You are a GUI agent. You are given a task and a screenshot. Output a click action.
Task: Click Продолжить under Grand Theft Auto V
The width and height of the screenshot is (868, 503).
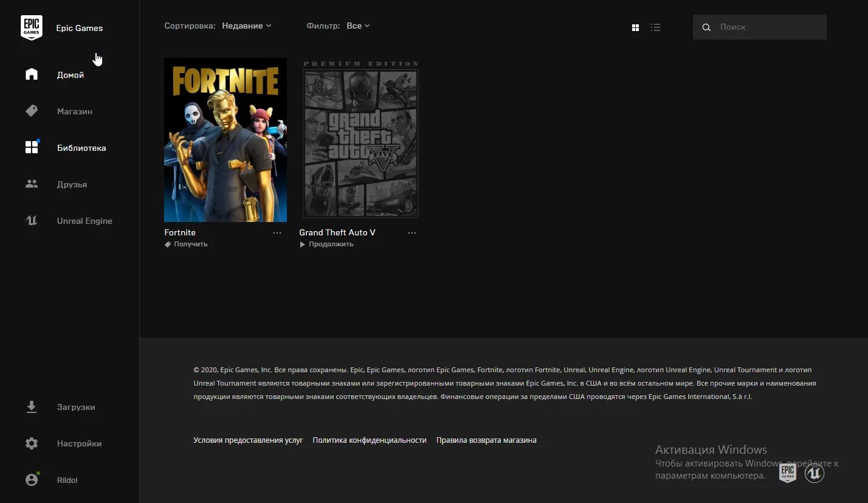point(331,244)
